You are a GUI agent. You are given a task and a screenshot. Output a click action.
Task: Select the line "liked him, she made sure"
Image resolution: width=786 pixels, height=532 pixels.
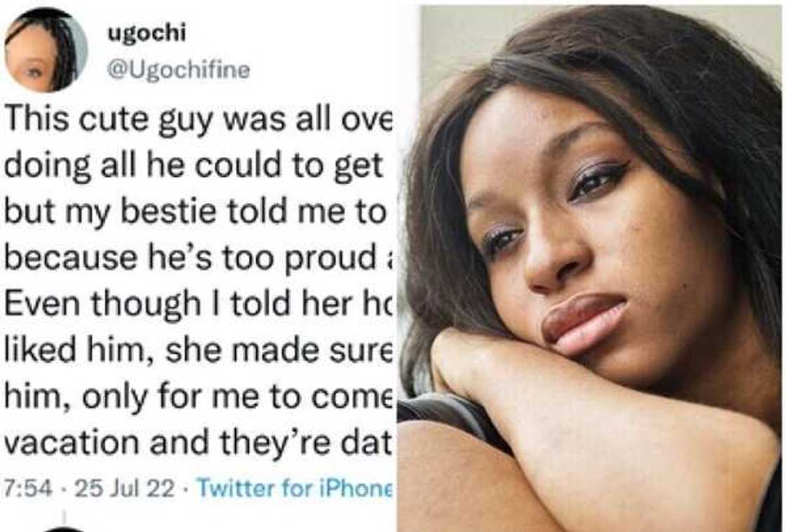coord(200,351)
